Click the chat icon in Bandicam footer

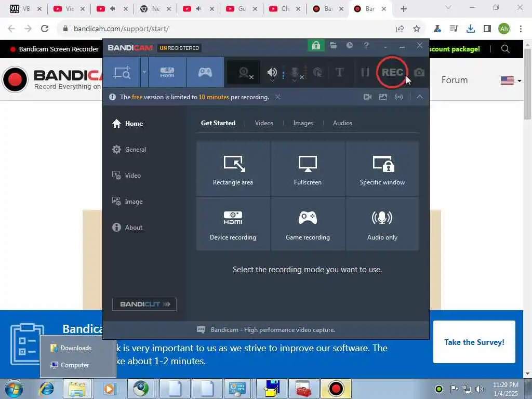tap(201, 329)
